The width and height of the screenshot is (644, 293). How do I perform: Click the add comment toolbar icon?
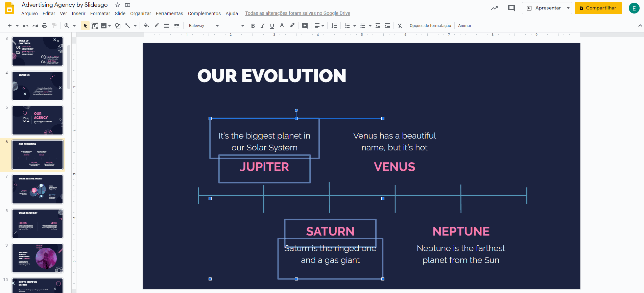coord(305,26)
